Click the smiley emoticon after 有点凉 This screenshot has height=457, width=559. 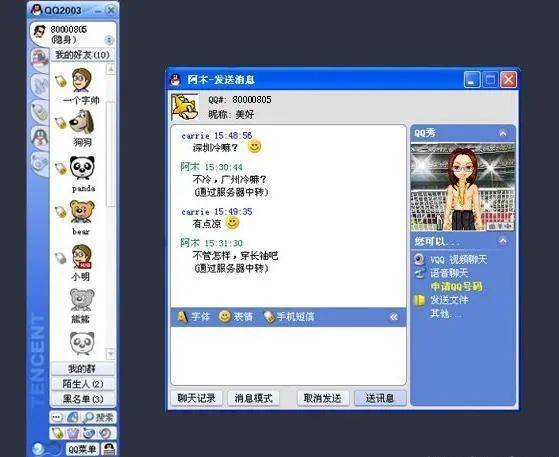point(232,223)
